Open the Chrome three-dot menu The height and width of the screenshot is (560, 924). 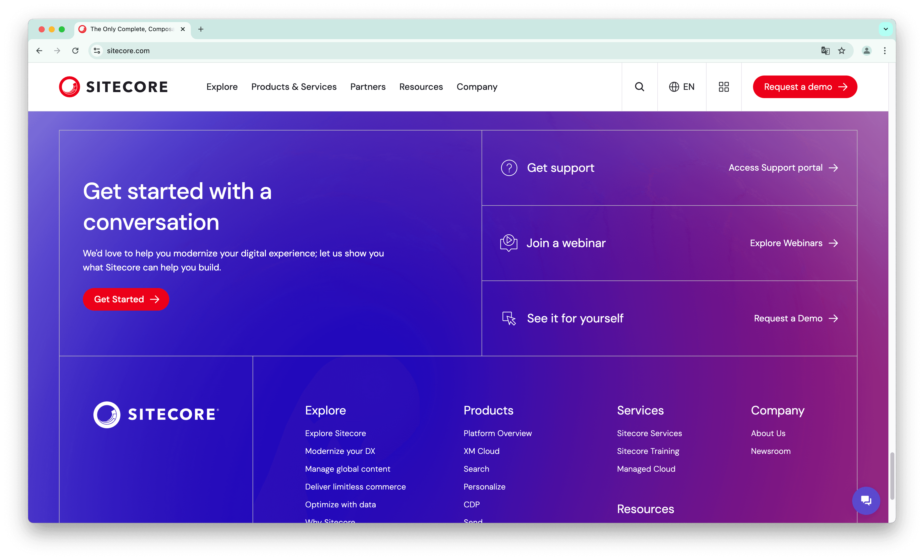click(x=884, y=51)
